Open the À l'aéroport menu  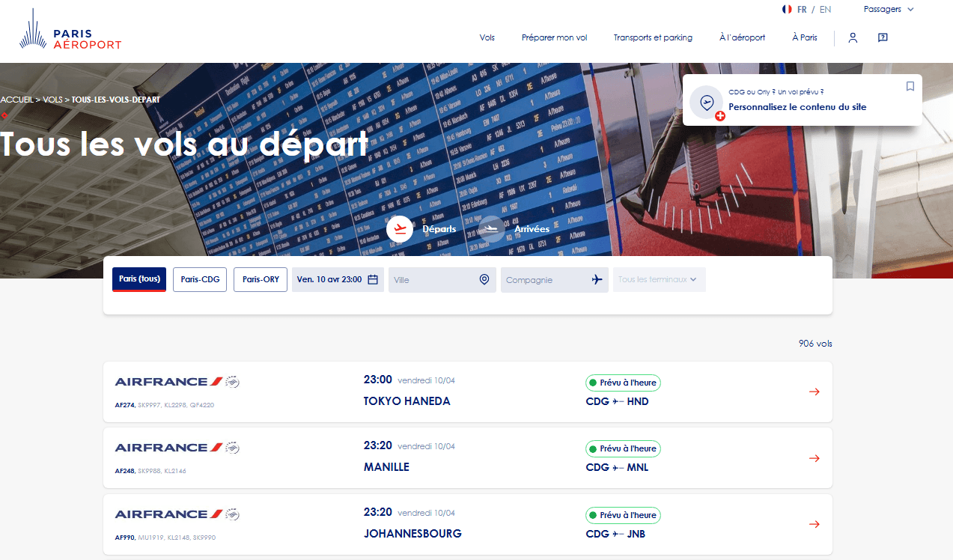742,37
